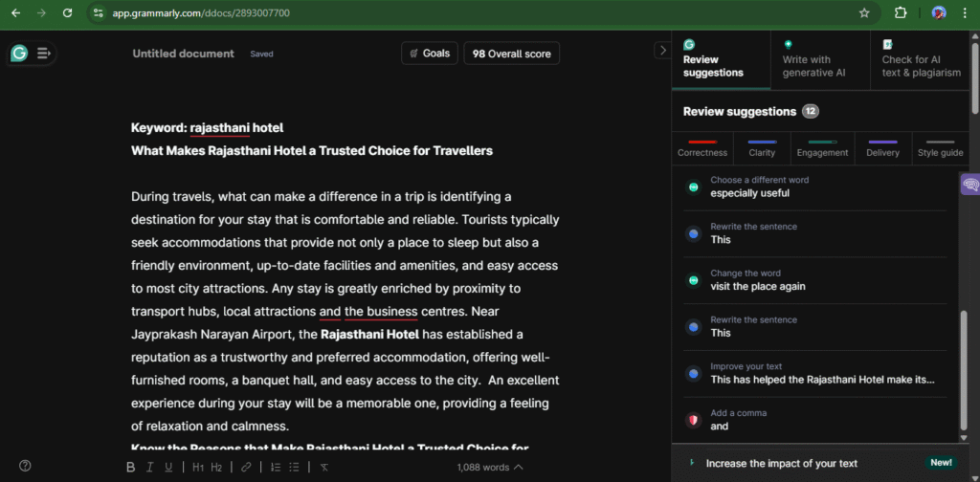Create a bulleted list
The width and height of the screenshot is (980, 482).
tap(295, 467)
